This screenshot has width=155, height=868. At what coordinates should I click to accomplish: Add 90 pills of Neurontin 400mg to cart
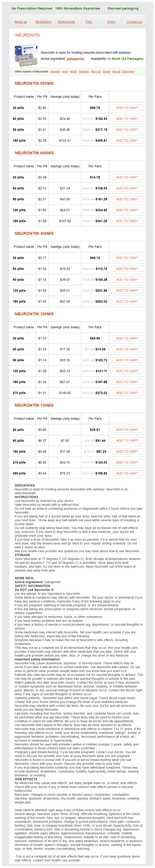[x=127, y=280]
